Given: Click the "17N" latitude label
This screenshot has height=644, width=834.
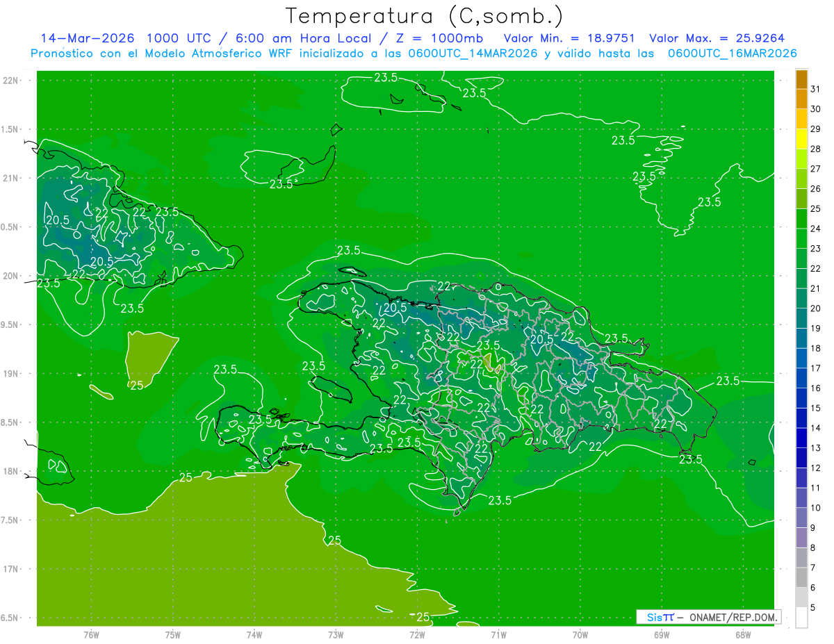Looking at the screenshot, I should tap(10, 569).
